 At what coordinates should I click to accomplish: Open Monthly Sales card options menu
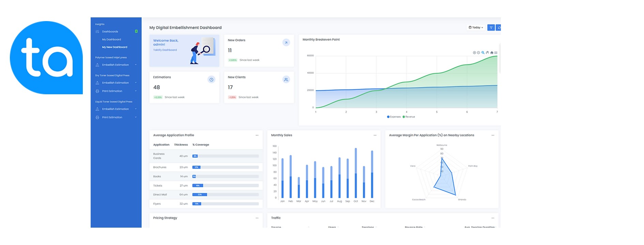coord(375,135)
